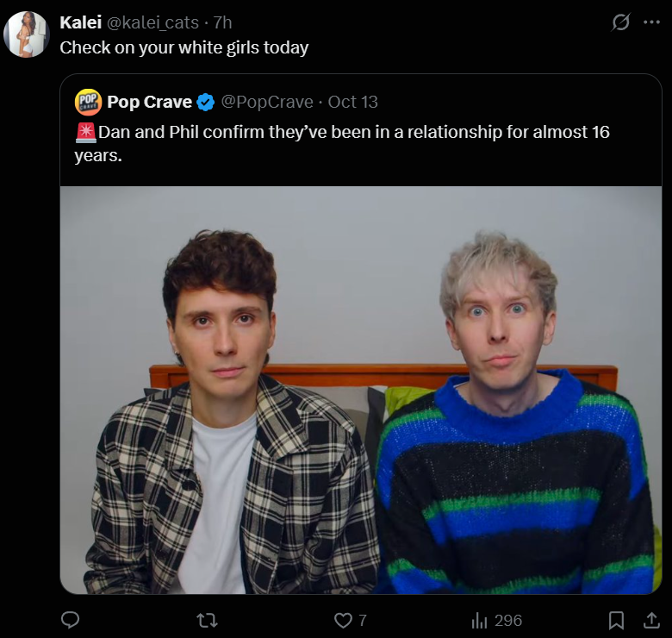Viewport: 672px width, 638px height.
Task: Open the three-dot more options menu
Action: click(x=651, y=22)
